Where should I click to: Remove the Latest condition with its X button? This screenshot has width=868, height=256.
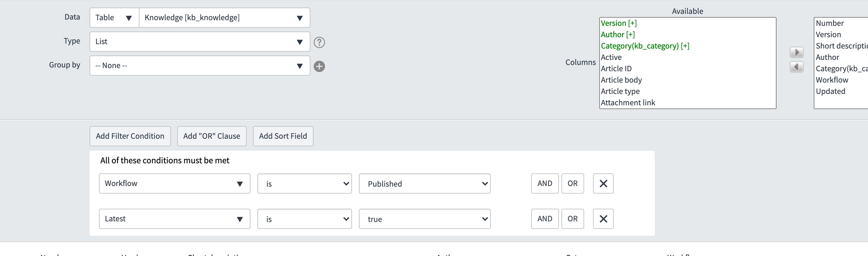pos(603,219)
